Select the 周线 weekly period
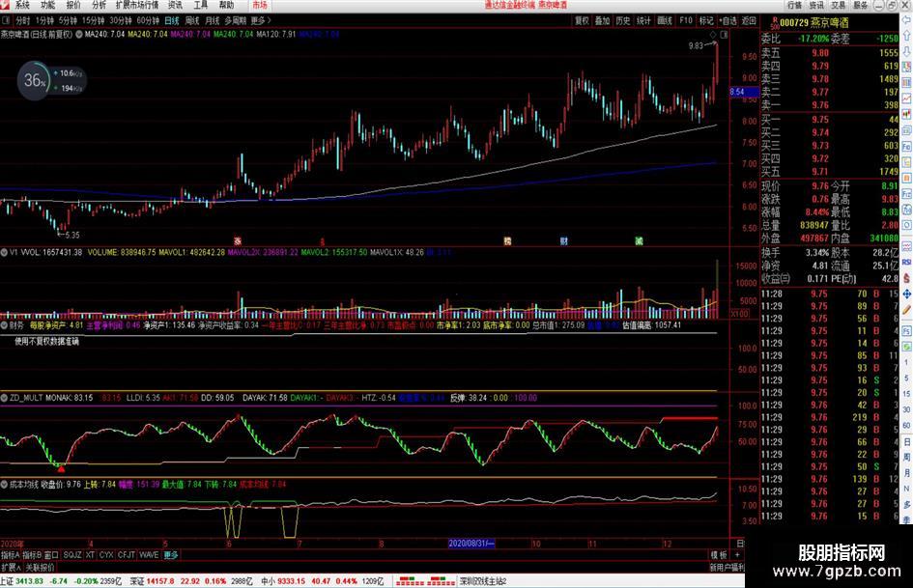This screenshot has width=913, height=588. tap(192, 21)
